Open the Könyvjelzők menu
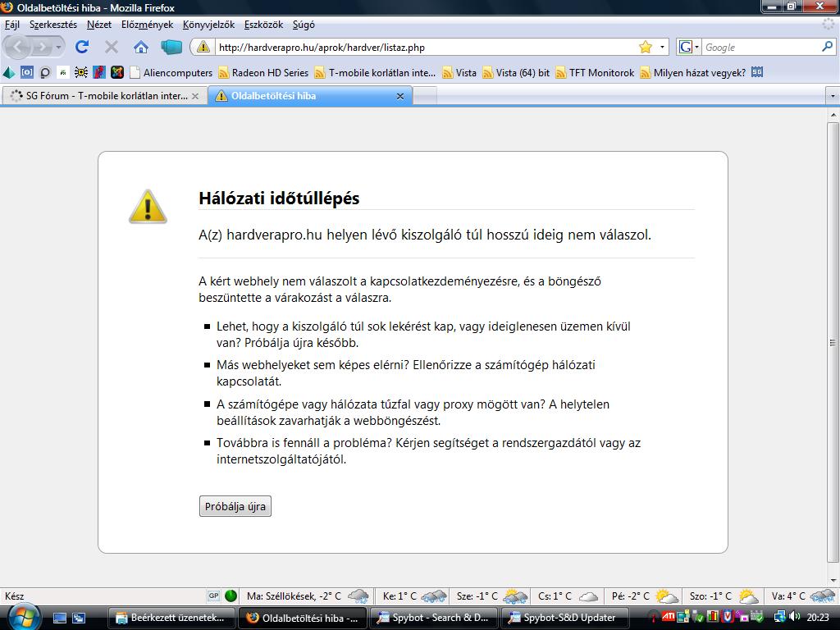840x630 pixels. pyautogui.click(x=208, y=25)
